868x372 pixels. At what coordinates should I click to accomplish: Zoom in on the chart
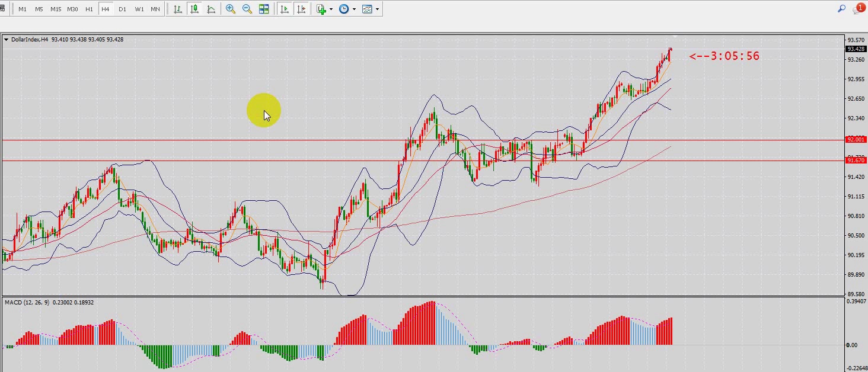pos(231,9)
